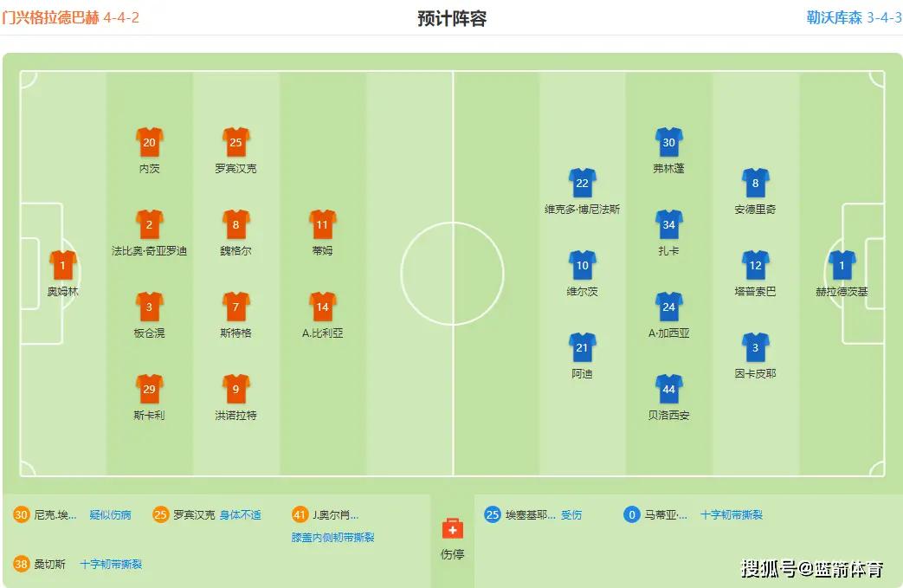
Task: Select blue goalkeeper jersey 1 赫拉德茨基
Action: click(x=842, y=266)
